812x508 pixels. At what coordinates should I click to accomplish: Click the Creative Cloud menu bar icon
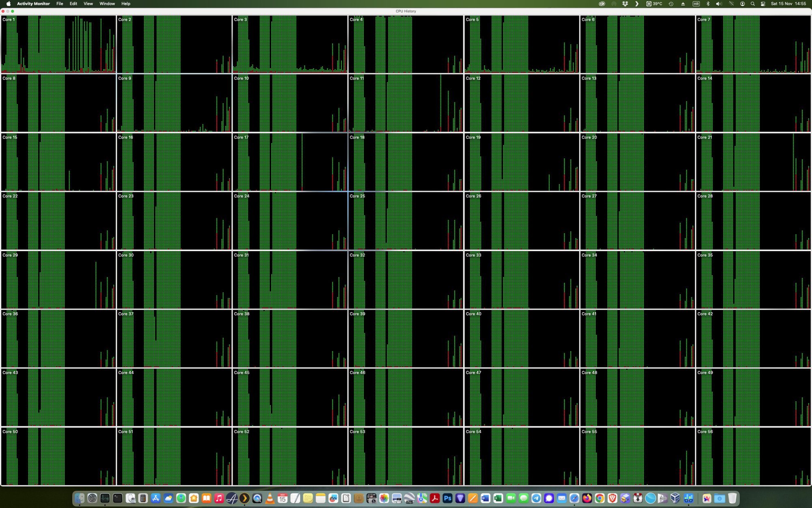point(602,4)
